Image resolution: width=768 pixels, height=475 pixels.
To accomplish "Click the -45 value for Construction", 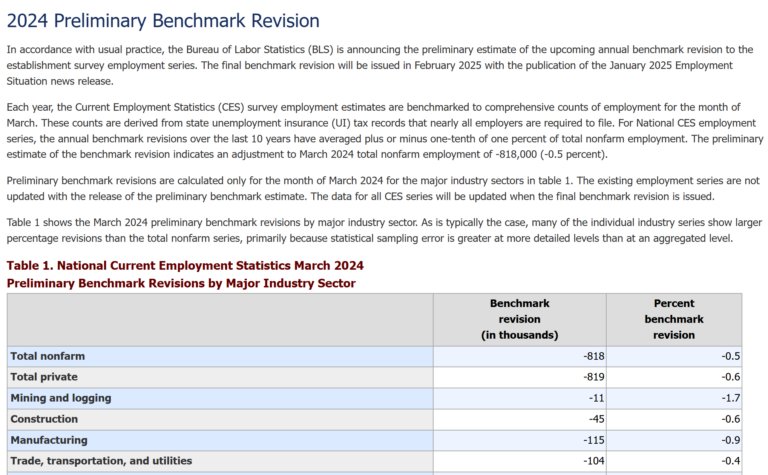I will (597, 419).
